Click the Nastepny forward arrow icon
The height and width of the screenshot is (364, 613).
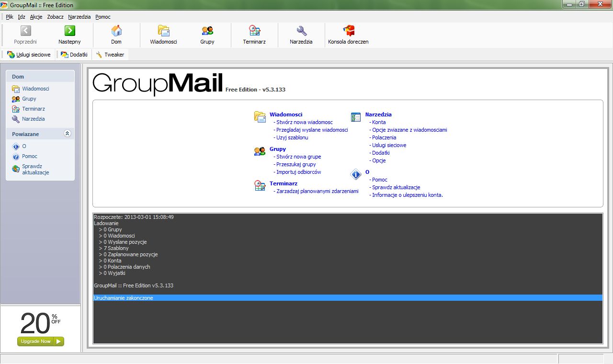70,31
